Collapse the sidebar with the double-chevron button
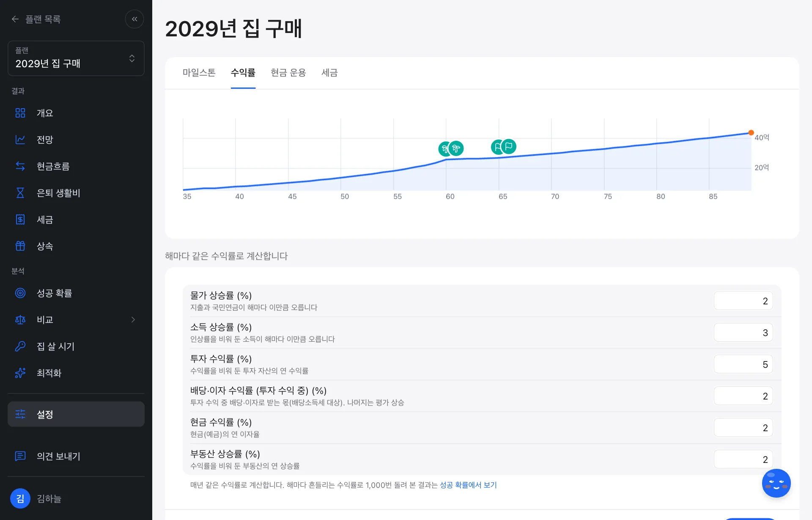812x520 pixels. [134, 19]
